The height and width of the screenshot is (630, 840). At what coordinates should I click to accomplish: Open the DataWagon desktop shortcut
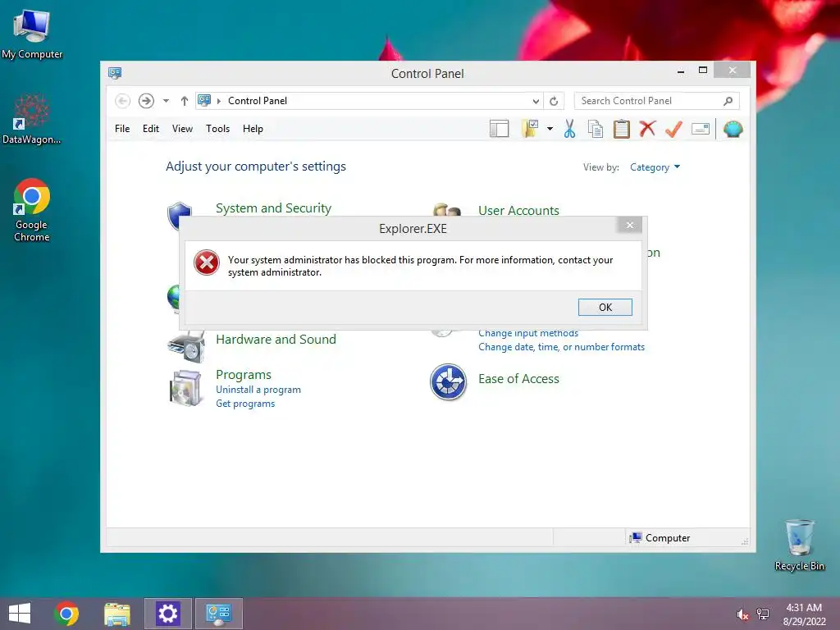(32, 118)
